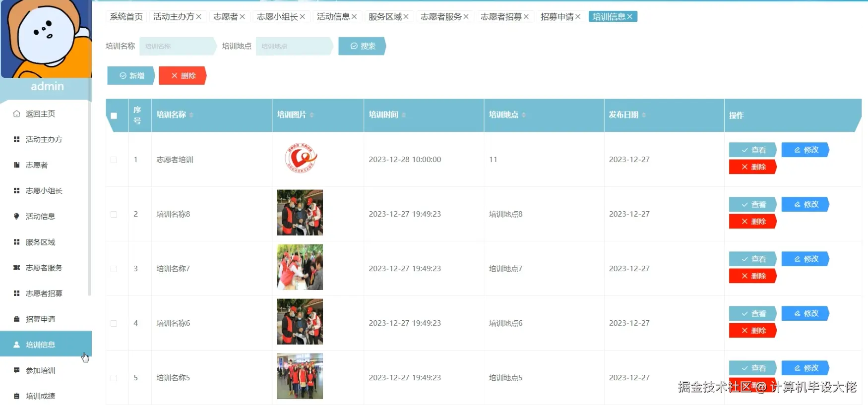Check the box for row 培训名称8

point(114,214)
